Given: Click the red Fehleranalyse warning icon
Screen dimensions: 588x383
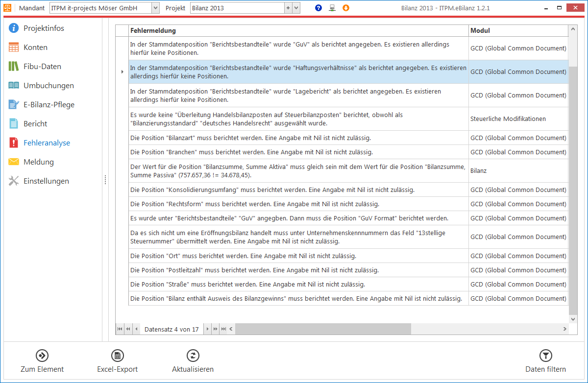Looking at the screenshot, I should (14, 143).
